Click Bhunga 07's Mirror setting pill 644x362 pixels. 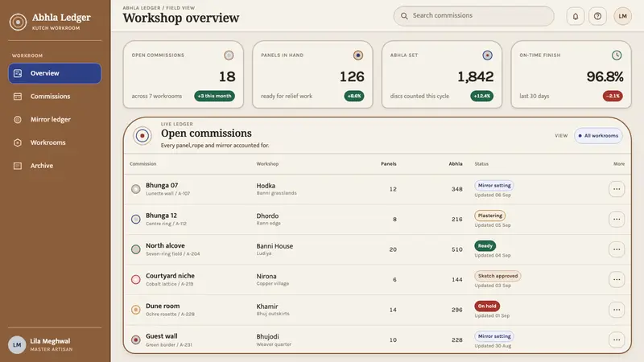(494, 186)
